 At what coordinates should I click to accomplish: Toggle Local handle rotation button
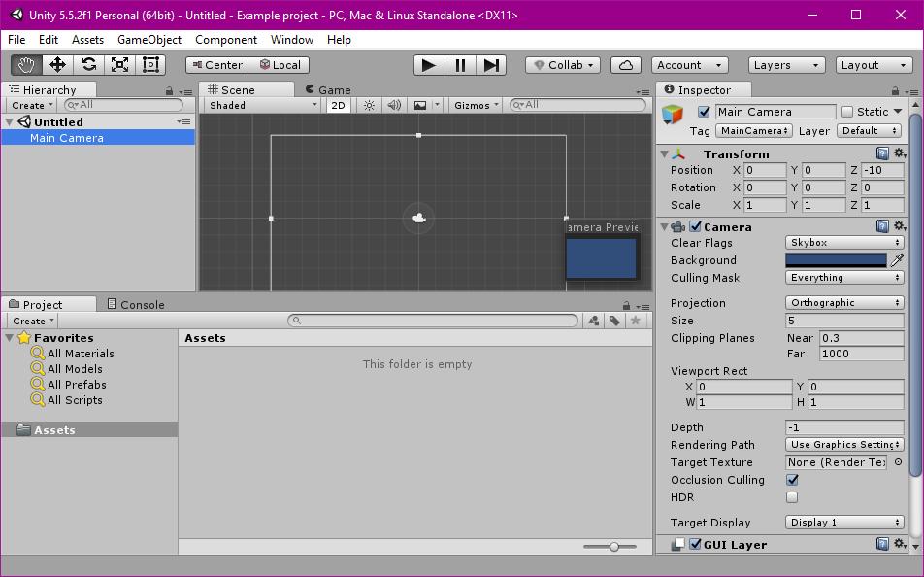(280, 65)
